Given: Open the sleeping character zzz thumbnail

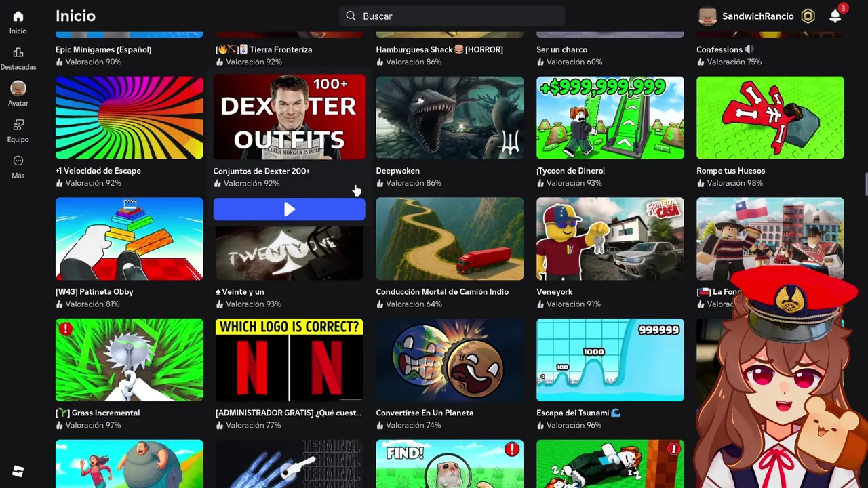Looking at the screenshot, I should pos(610,464).
